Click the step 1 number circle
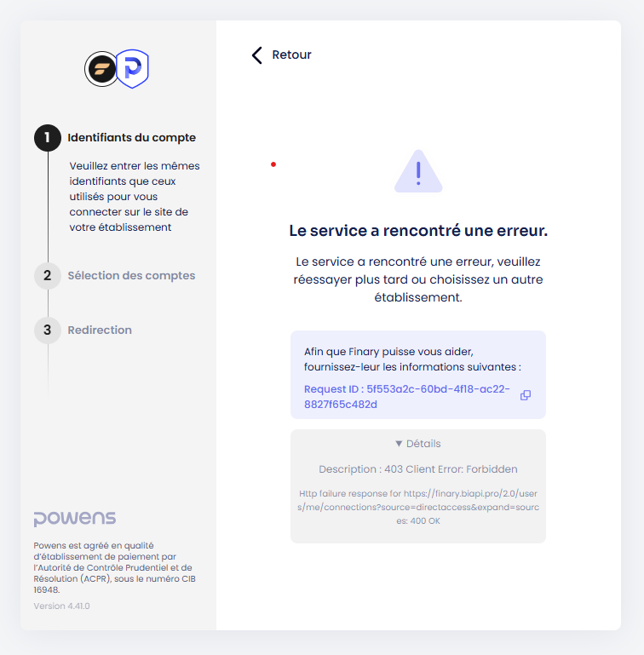Viewport: 644px width, 655px height. tap(48, 138)
